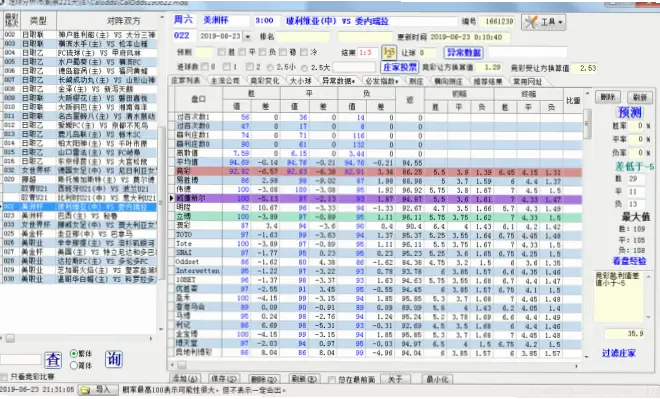Check the 胜 prediction checkbox
This screenshot has width=660, height=399.
coord(221,52)
